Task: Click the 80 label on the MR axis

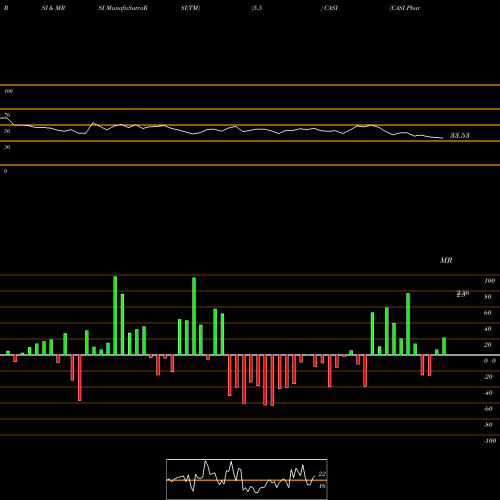Action: click(488, 297)
